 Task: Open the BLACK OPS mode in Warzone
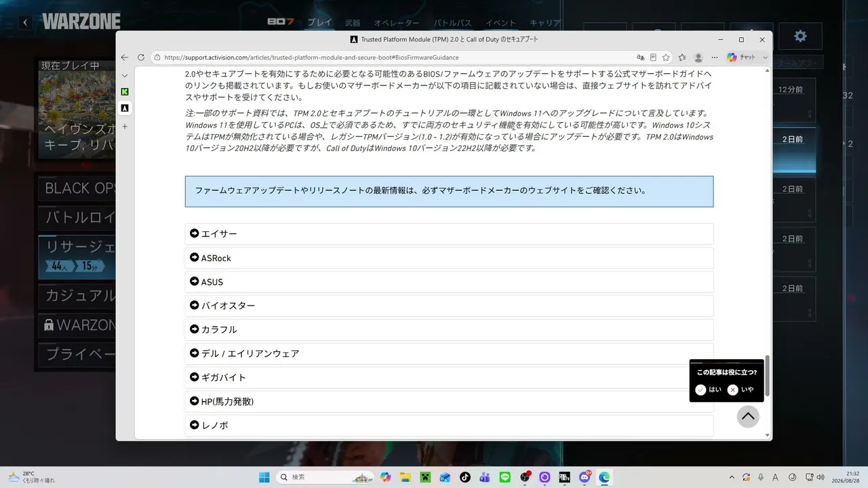click(x=77, y=188)
